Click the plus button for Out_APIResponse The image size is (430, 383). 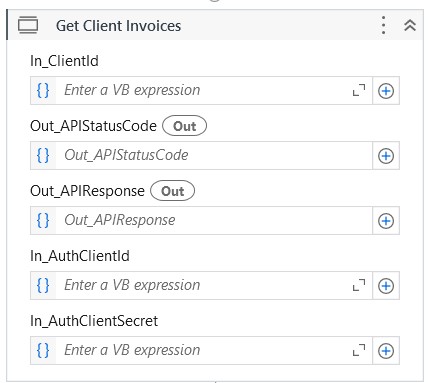pyautogui.click(x=386, y=221)
